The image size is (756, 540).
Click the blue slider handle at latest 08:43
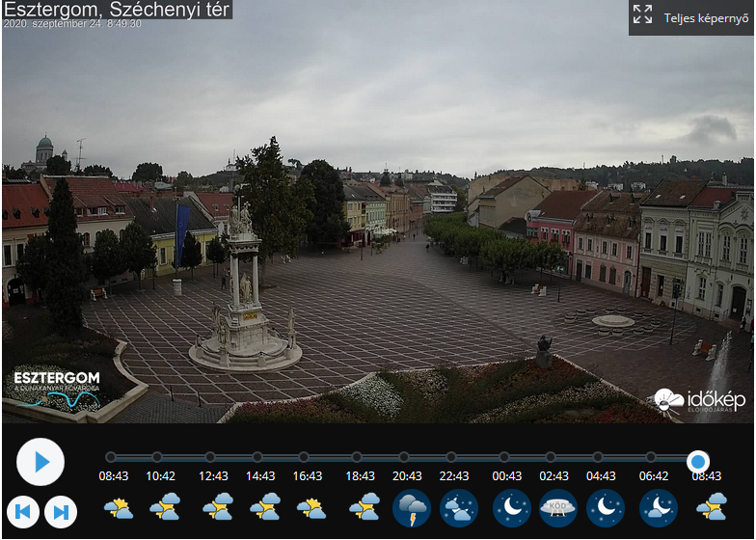click(x=698, y=462)
